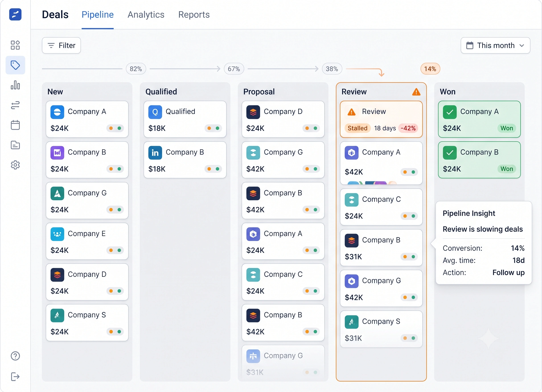
Task: Select the deals tag icon in sidebar
Action: [15, 65]
